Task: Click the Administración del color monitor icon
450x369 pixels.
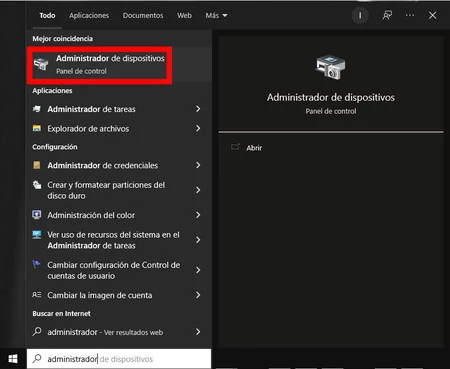Action: 37,215
